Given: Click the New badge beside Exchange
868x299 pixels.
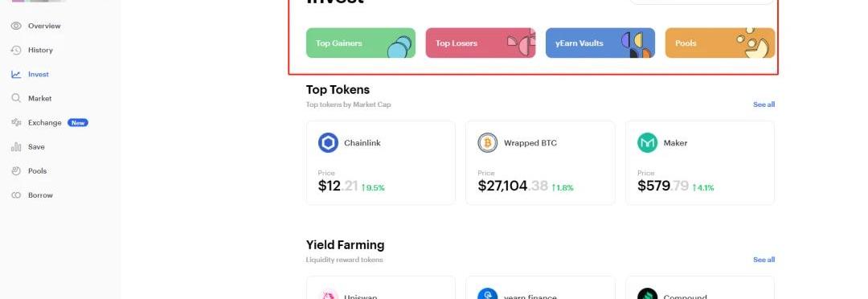Looking at the screenshot, I should (78, 123).
